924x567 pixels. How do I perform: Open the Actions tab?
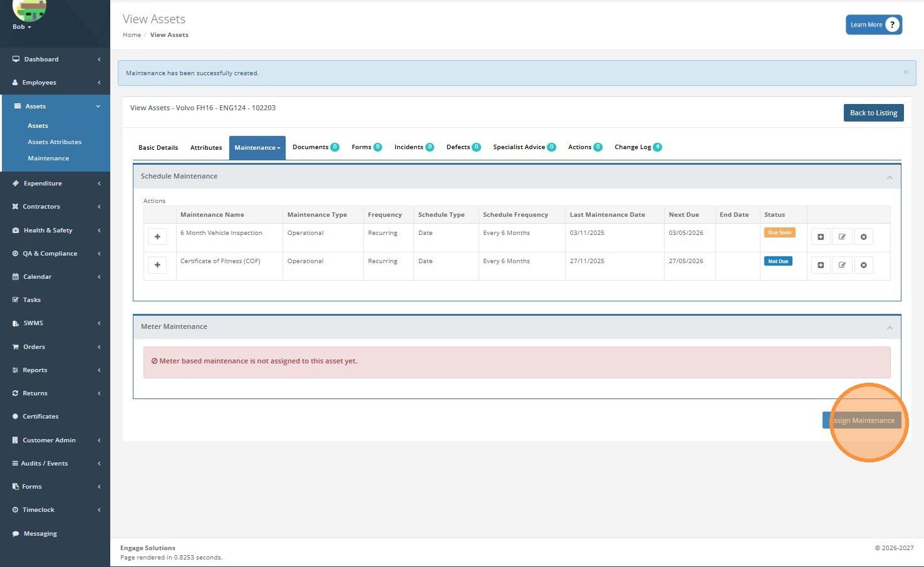click(585, 147)
